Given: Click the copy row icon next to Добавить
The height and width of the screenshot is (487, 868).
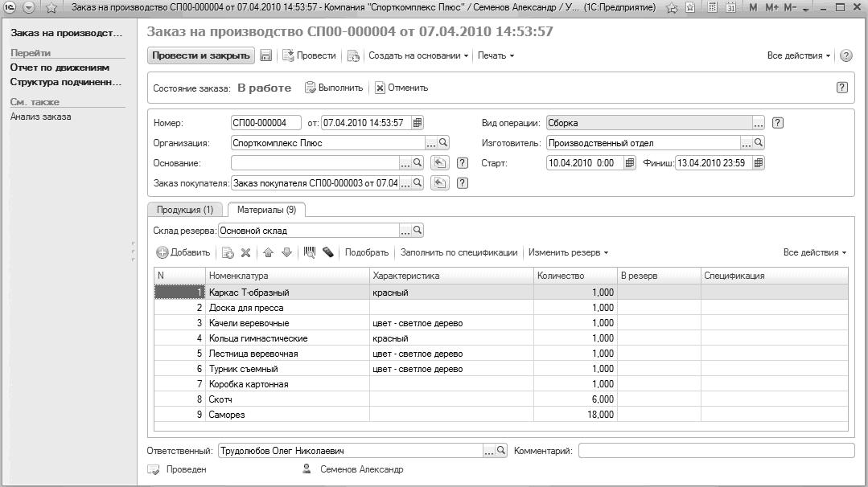Looking at the screenshot, I should click(x=228, y=252).
